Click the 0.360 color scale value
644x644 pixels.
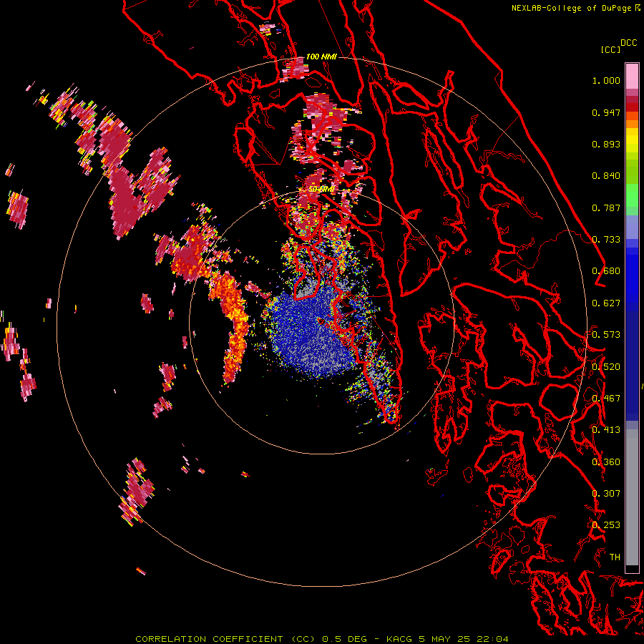click(x=606, y=462)
